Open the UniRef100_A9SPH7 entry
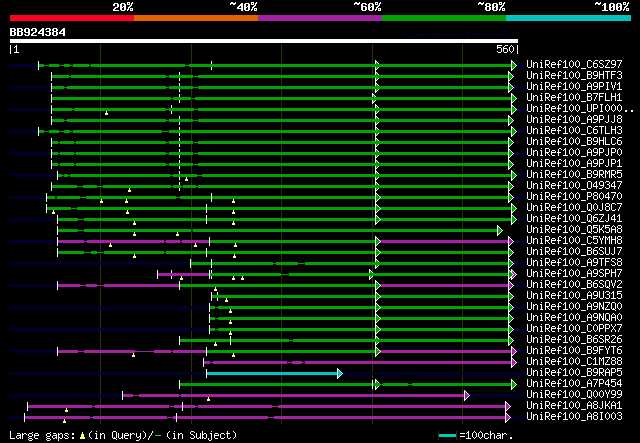 point(574,274)
